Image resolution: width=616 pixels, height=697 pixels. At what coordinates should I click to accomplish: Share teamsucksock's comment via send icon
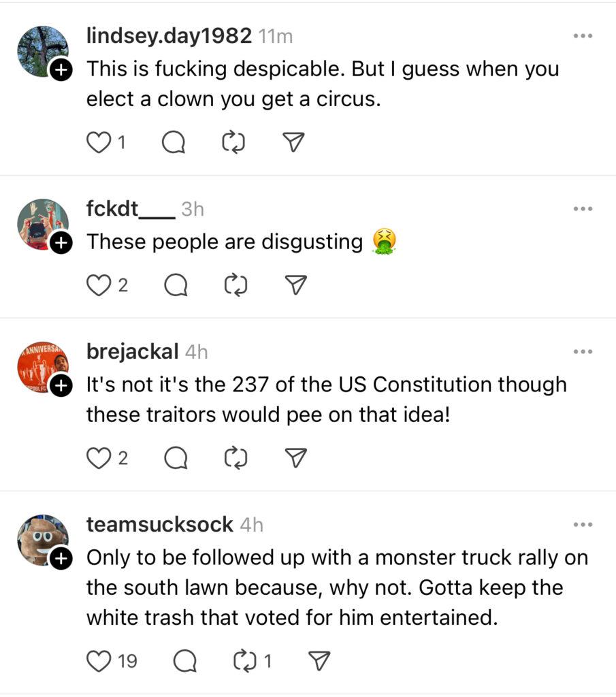tap(319, 660)
